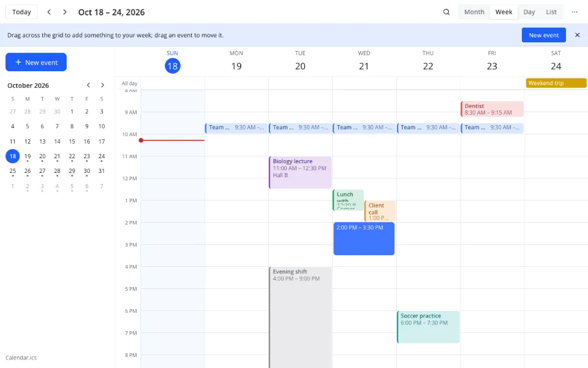
Task: Open the Client call event
Action: (x=380, y=211)
